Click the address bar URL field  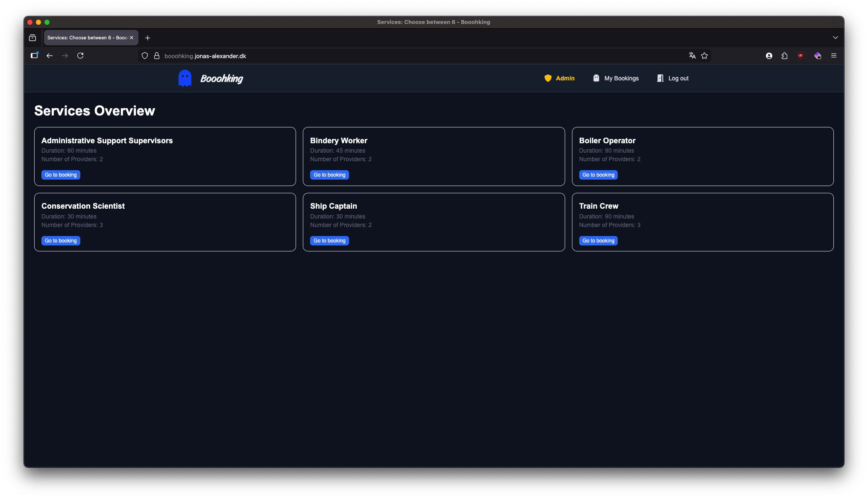coord(384,56)
